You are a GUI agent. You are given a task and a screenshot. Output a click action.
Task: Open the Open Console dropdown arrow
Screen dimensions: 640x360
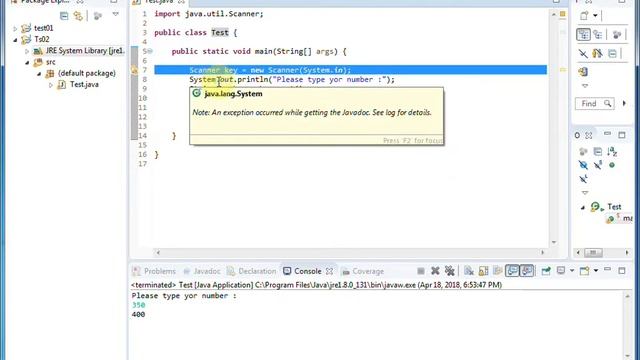(596, 271)
